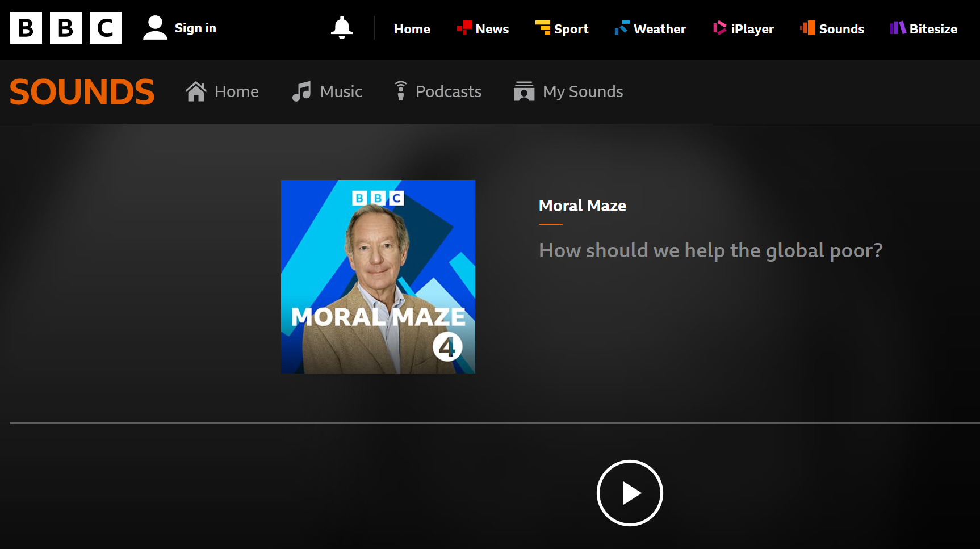Open the Weather section link
The height and width of the screenshot is (549, 980).
coord(660,29)
